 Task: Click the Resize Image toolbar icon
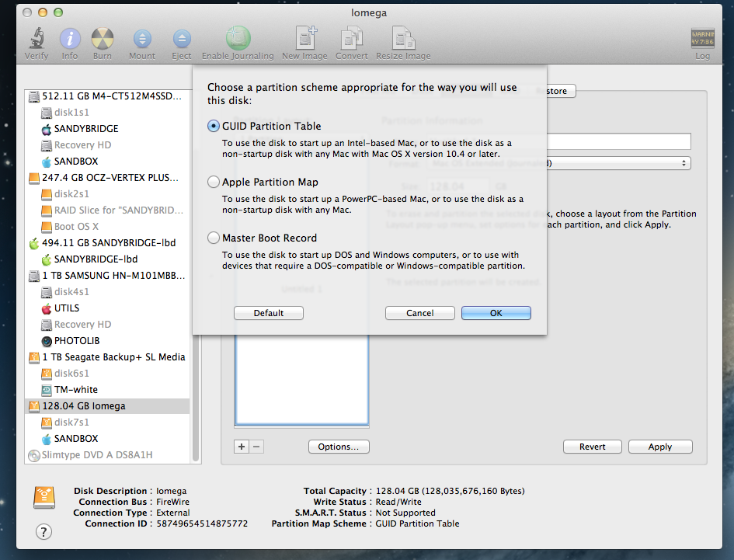(x=404, y=38)
